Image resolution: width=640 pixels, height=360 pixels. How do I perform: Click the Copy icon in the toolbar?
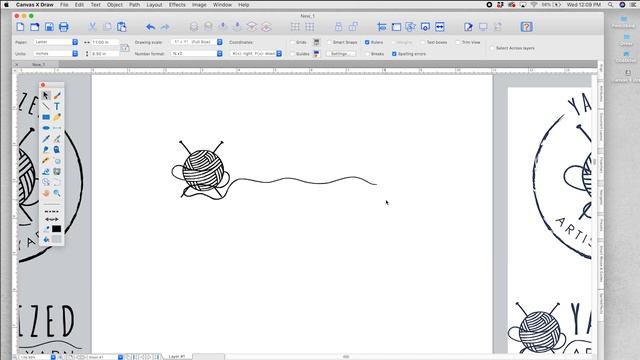click(x=107, y=27)
